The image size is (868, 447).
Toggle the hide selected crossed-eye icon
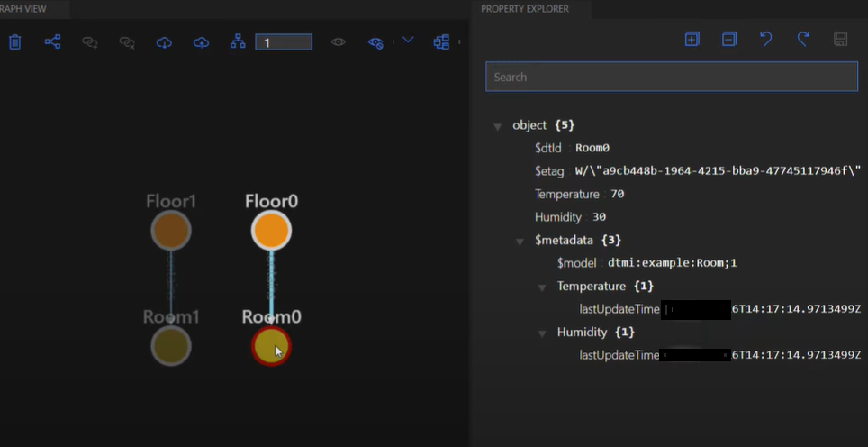[x=375, y=41]
